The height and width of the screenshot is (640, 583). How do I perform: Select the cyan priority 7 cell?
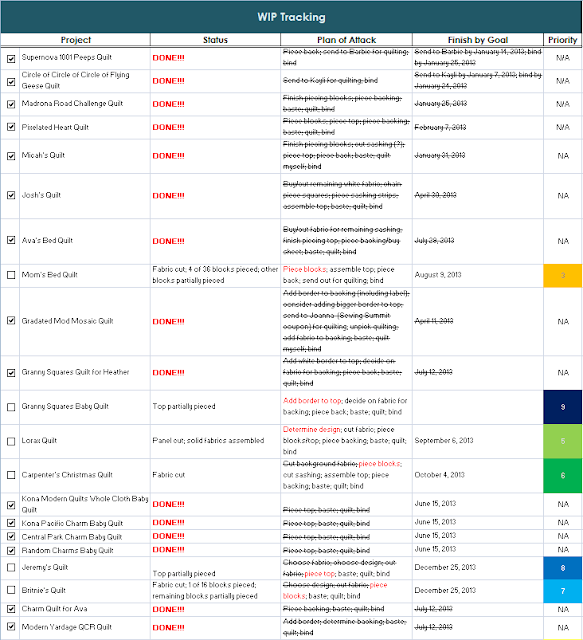[563, 591]
